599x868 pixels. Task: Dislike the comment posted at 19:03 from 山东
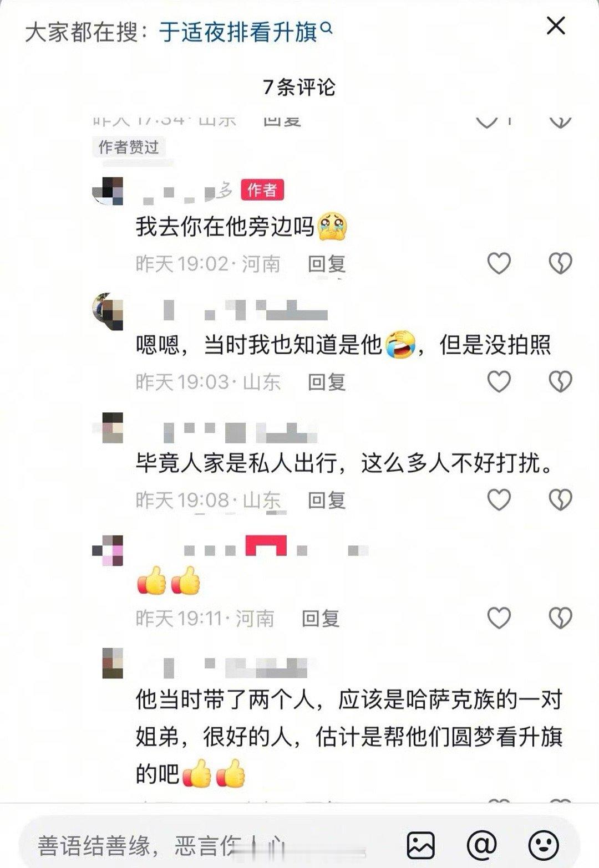560,381
